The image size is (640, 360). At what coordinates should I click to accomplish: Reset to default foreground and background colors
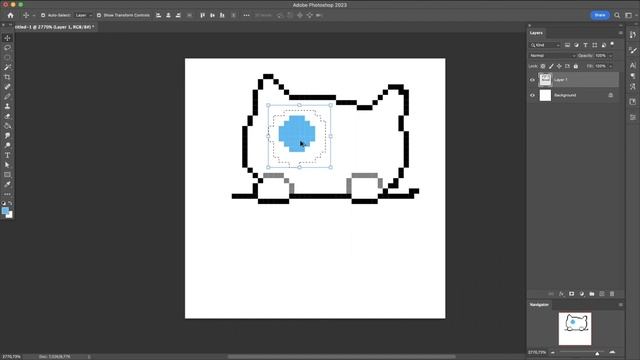[x=4, y=203]
